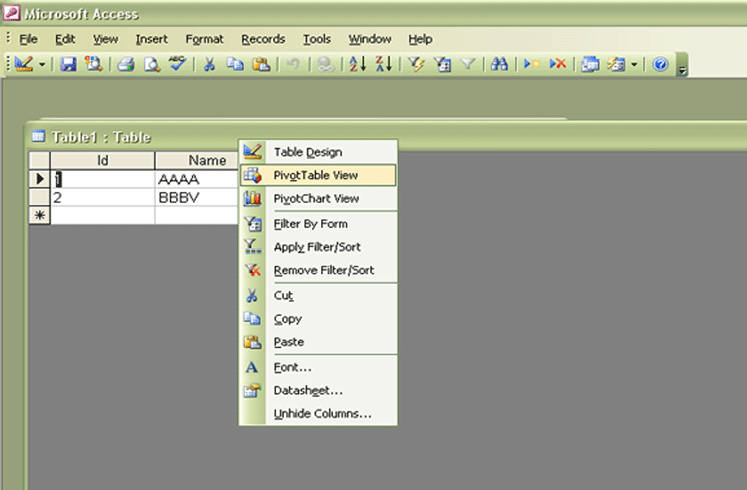Choose Apply Filter/Sort context entry

tap(318, 247)
